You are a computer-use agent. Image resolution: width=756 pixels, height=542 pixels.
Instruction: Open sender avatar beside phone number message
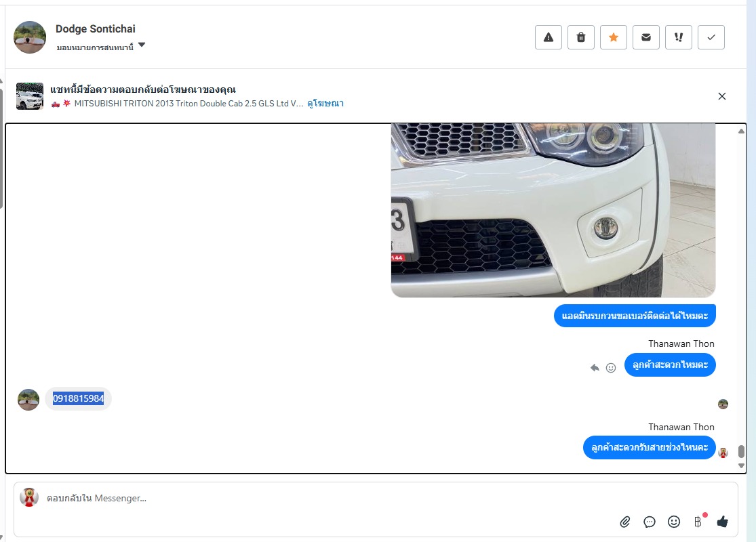28,400
